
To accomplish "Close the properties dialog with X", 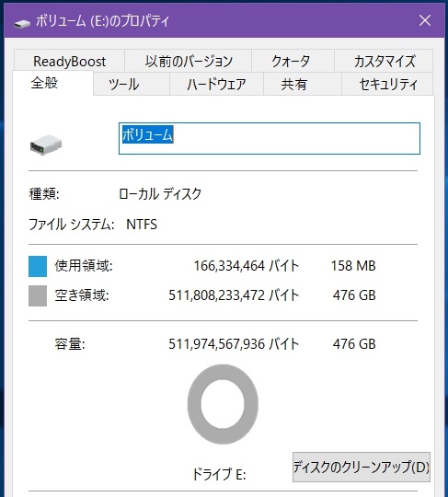I will [x=425, y=20].
